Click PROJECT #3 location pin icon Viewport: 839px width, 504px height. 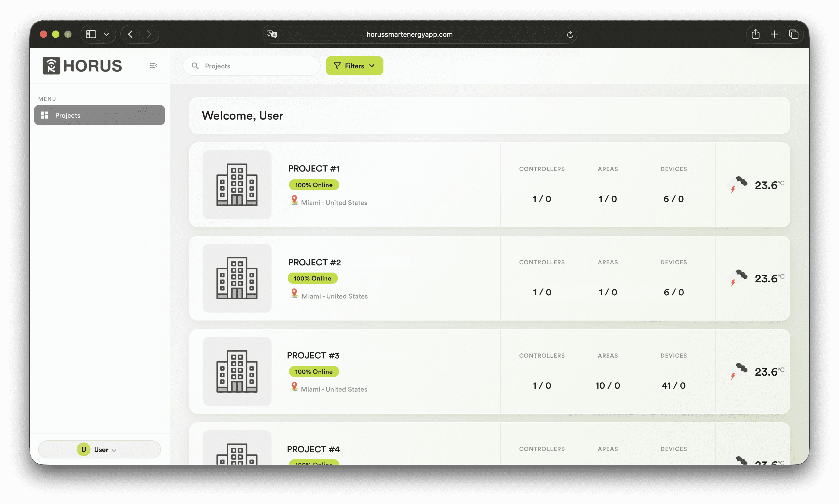(295, 387)
